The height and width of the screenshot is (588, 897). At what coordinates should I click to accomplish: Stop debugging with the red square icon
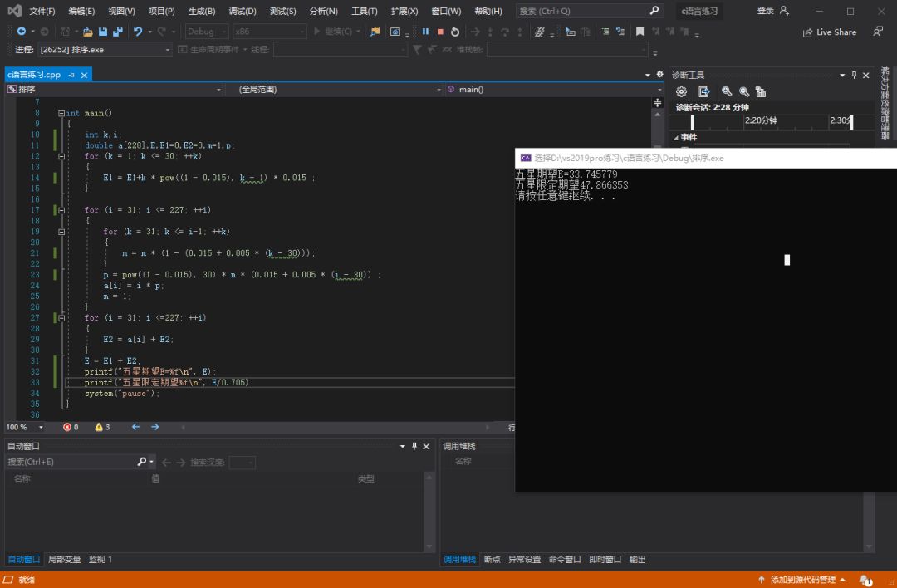click(440, 32)
